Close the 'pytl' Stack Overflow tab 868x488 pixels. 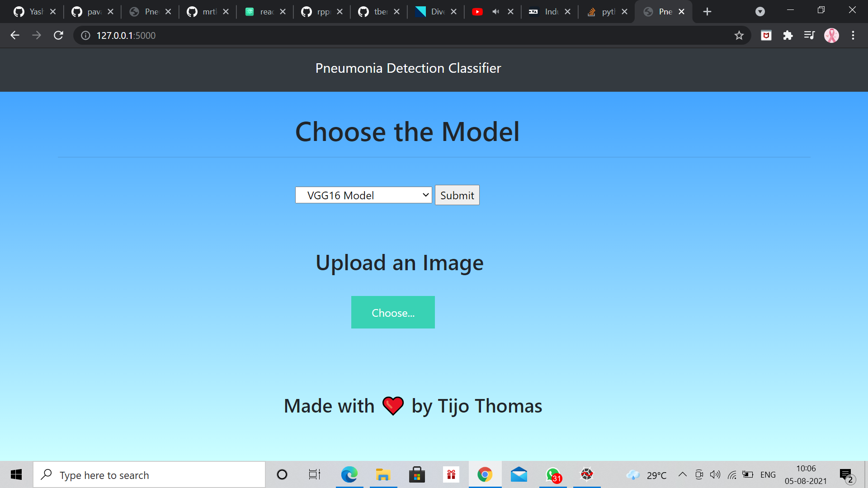tap(624, 12)
